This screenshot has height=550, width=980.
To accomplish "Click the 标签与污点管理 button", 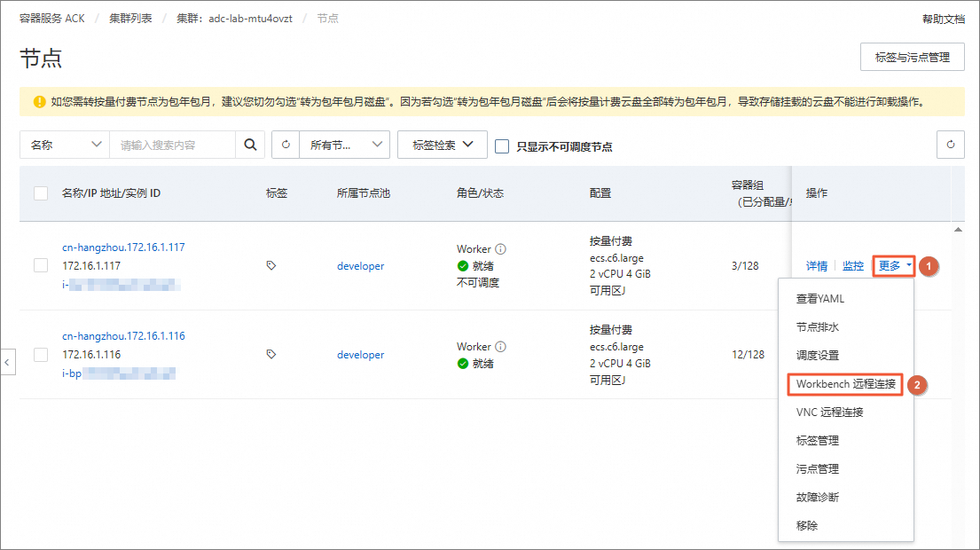I will pyautogui.click(x=913, y=57).
